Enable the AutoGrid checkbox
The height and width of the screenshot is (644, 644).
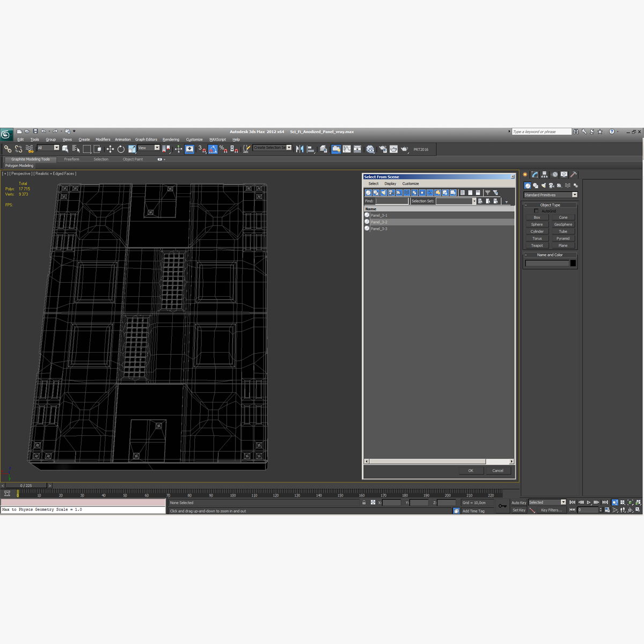click(536, 211)
